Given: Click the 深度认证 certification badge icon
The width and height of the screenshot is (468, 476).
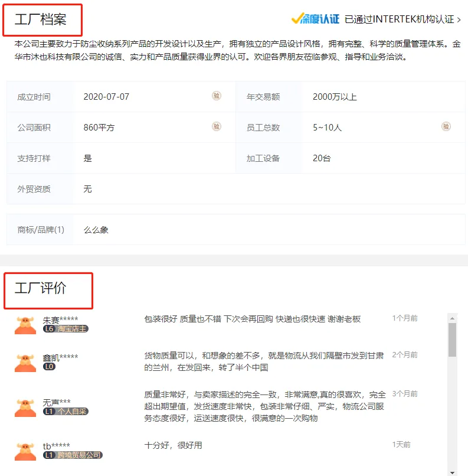Looking at the screenshot, I should (x=315, y=19).
